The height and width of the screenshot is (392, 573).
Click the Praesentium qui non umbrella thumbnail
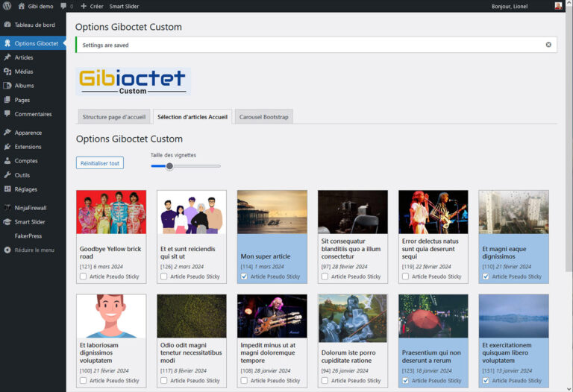pos(433,316)
